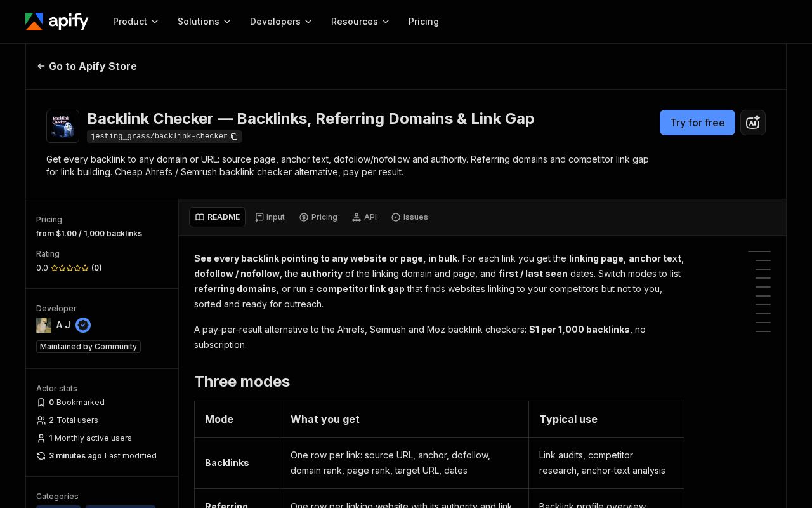Click the bookmark icon in Actor stats
The height and width of the screenshot is (508, 812).
(41, 403)
